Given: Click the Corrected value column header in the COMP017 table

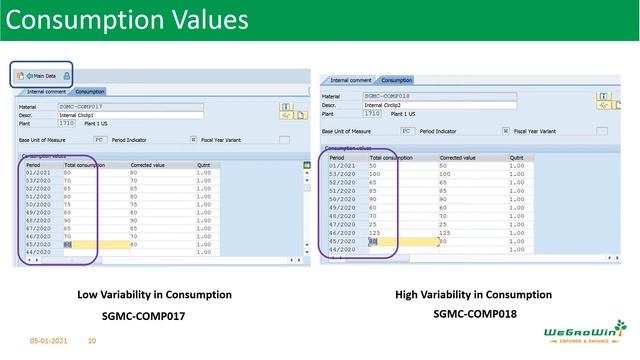Looking at the screenshot, I should point(162,165).
